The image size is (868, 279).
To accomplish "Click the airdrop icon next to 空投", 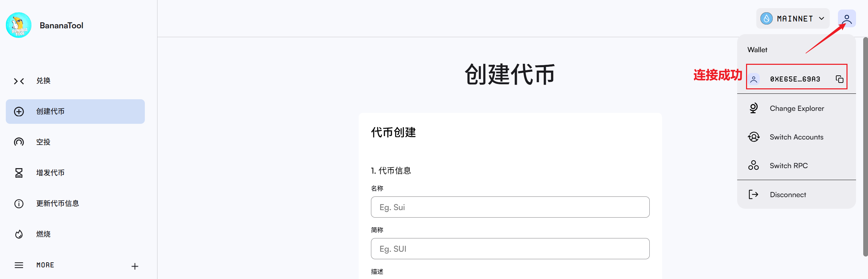I will [19, 142].
